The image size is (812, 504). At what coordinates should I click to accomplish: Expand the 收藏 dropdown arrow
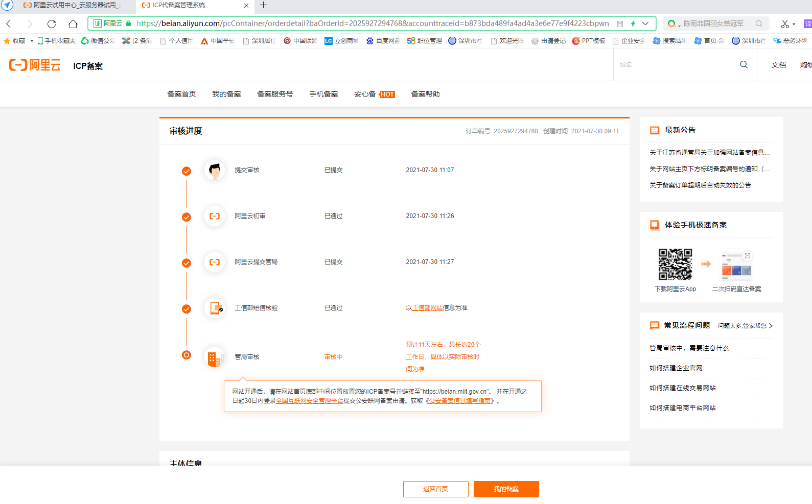pos(32,41)
